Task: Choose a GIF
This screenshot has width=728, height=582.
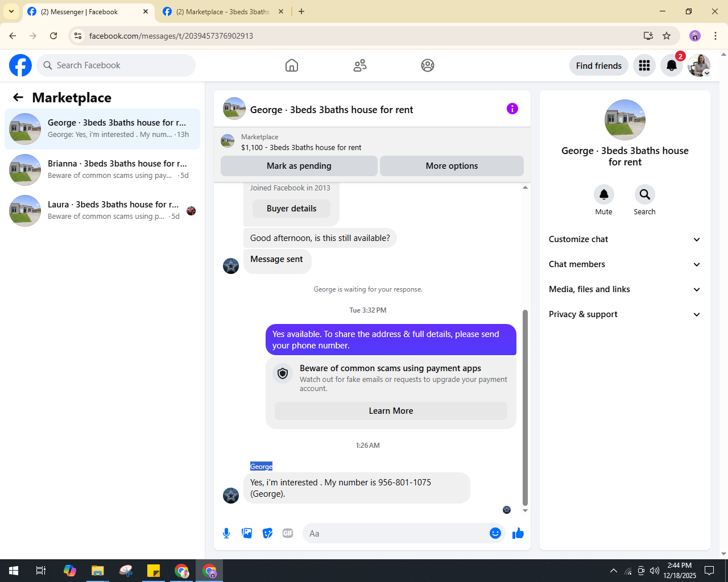Action: (x=288, y=533)
